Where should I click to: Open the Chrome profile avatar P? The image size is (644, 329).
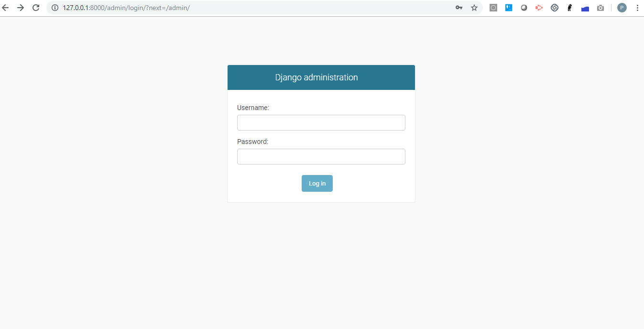[x=622, y=8]
